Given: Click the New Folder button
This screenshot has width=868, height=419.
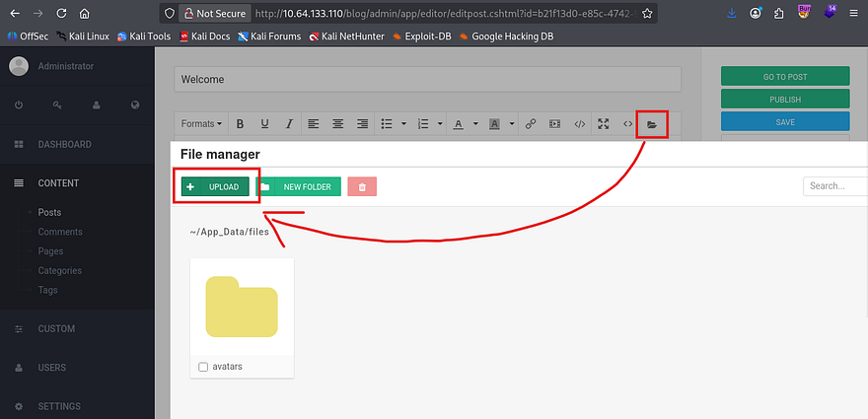Looking at the screenshot, I should [299, 186].
